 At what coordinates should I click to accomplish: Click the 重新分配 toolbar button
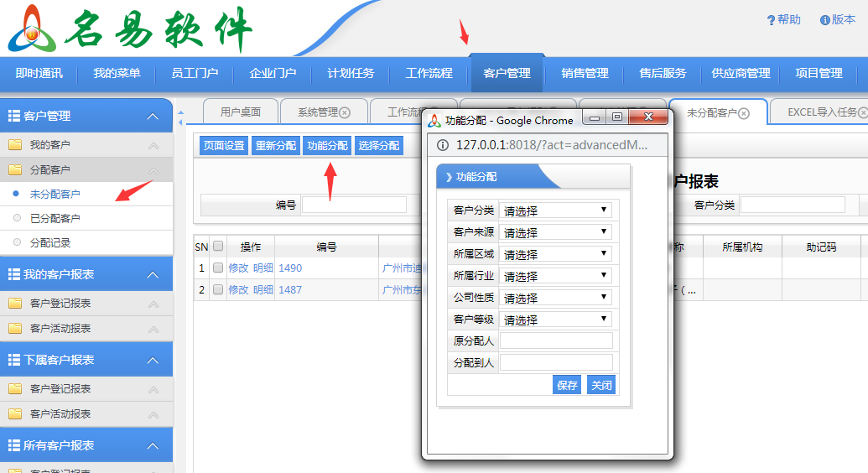point(275,146)
